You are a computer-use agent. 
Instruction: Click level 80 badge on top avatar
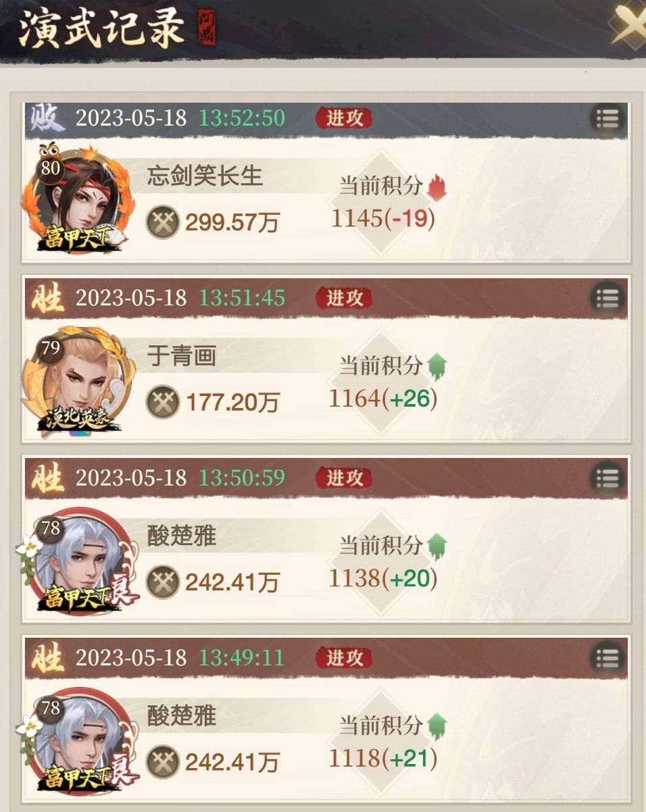50,168
